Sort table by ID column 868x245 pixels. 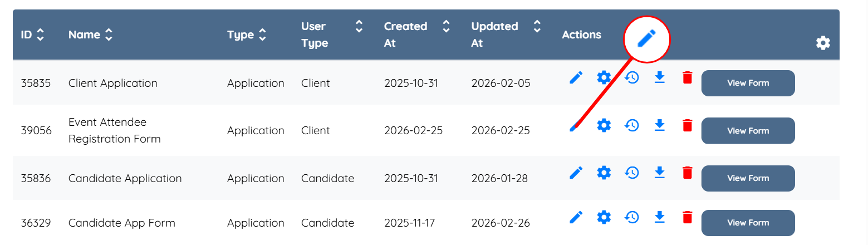coord(40,35)
